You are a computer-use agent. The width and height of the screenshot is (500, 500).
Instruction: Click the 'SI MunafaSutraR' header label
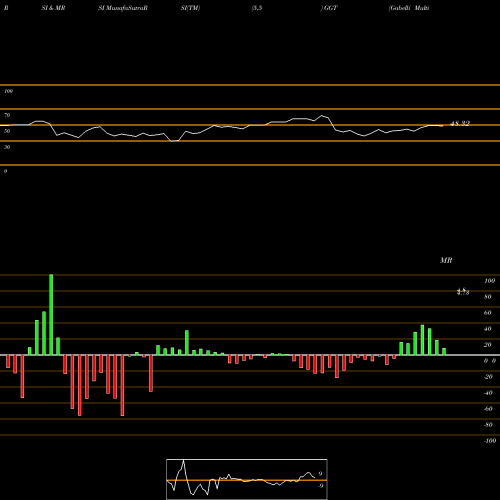point(123,8)
